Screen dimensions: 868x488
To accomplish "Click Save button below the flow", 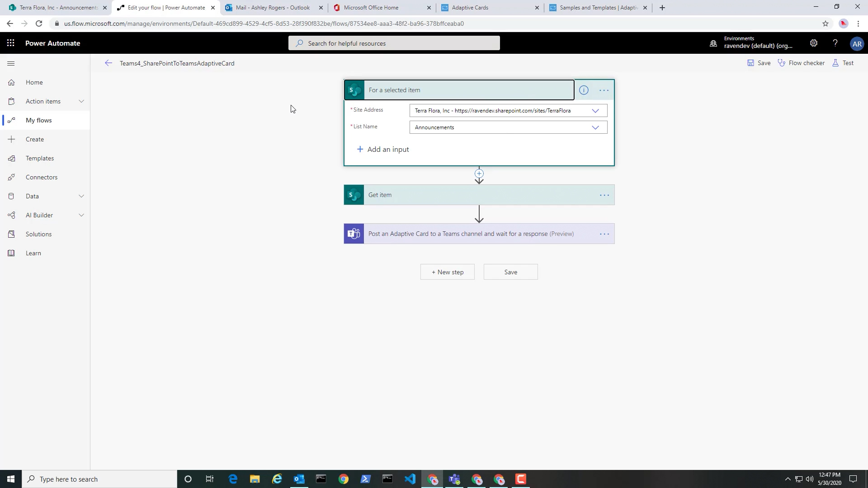I will pyautogui.click(x=511, y=272).
